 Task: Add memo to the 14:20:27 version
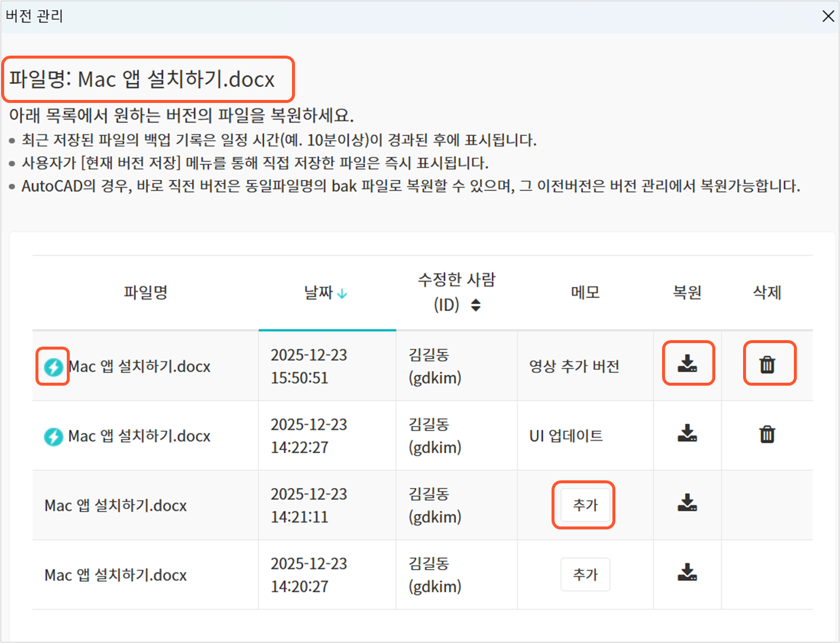(x=585, y=574)
